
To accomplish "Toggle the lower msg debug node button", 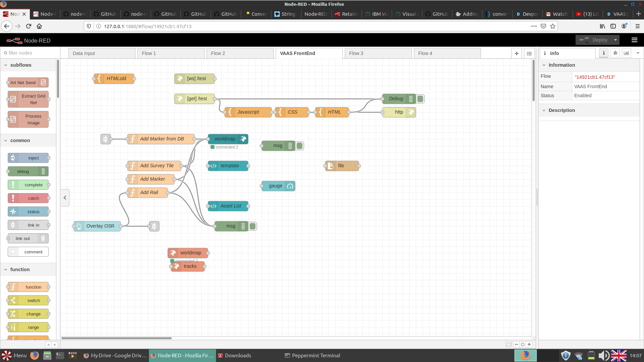I will tap(253, 226).
